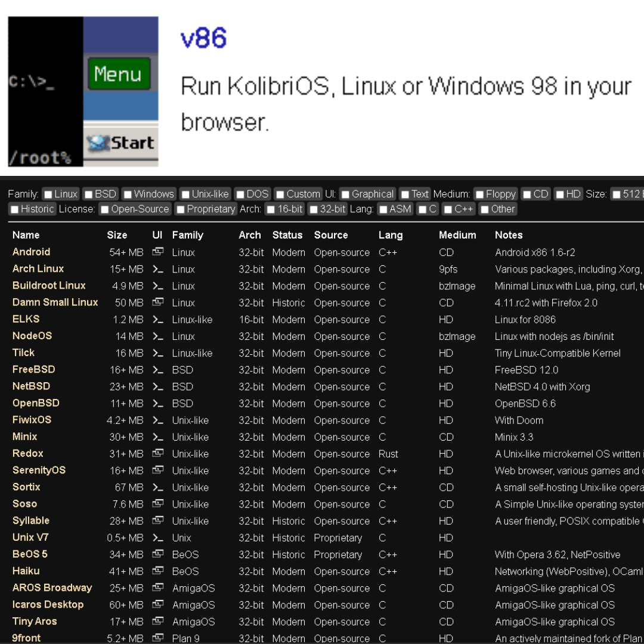Image resolution: width=644 pixels, height=644 pixels.
Task: Start the OpenBSD emulator entry
Action: 36,403
